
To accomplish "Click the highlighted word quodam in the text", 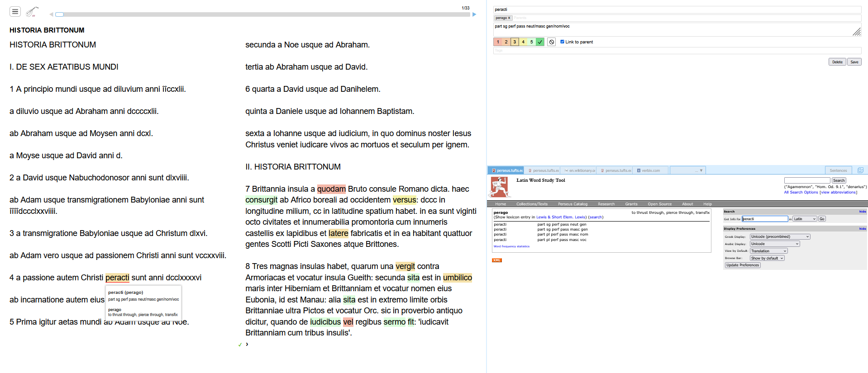I will (331, 189).
